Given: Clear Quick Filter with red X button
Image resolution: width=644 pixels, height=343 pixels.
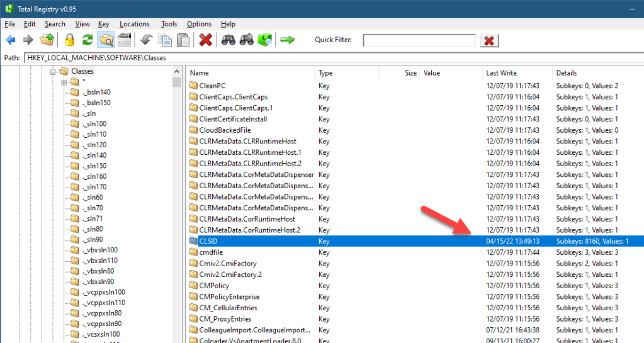Looking at the screenshot, I should 489,40.
